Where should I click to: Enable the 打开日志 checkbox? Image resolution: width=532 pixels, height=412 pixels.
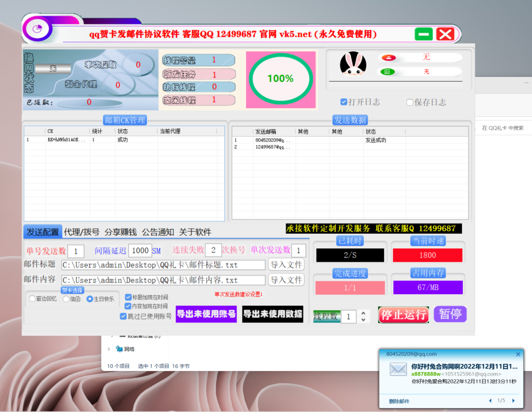coord(344,102)
